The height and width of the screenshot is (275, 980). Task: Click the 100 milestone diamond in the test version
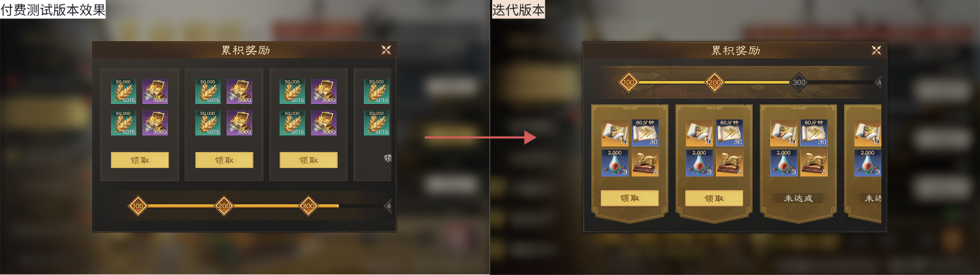[138, 206]
